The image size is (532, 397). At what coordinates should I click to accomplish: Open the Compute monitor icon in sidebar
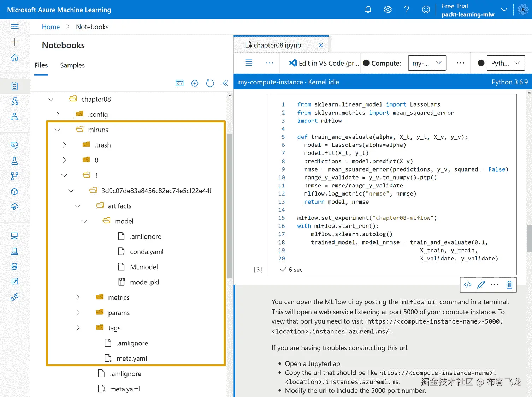point(15,235)
